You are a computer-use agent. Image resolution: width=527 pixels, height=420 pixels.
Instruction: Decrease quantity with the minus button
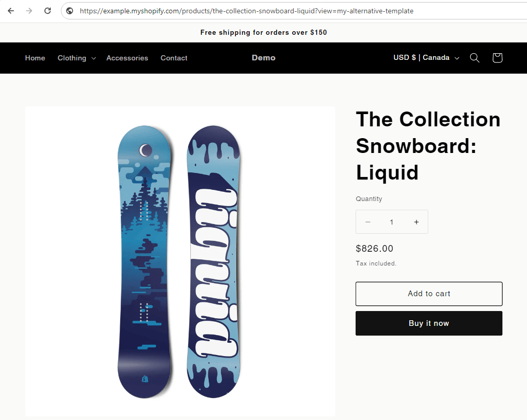coord(367,222)
